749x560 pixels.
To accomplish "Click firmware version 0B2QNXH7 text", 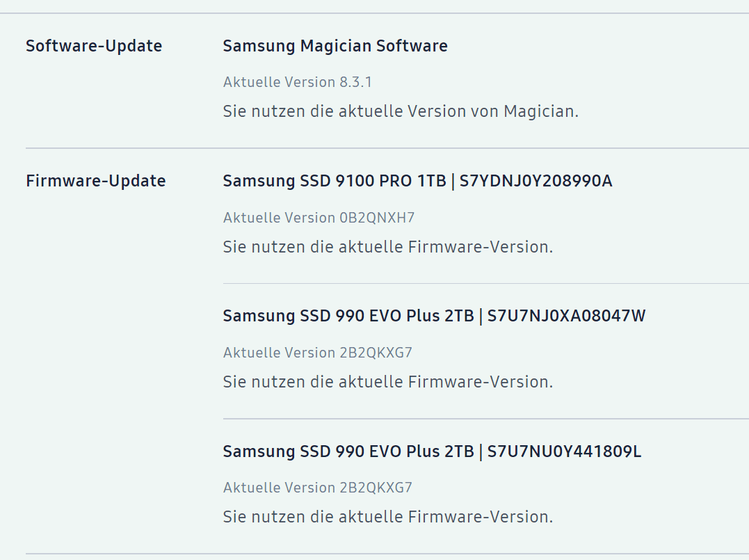I will (376, 218).
